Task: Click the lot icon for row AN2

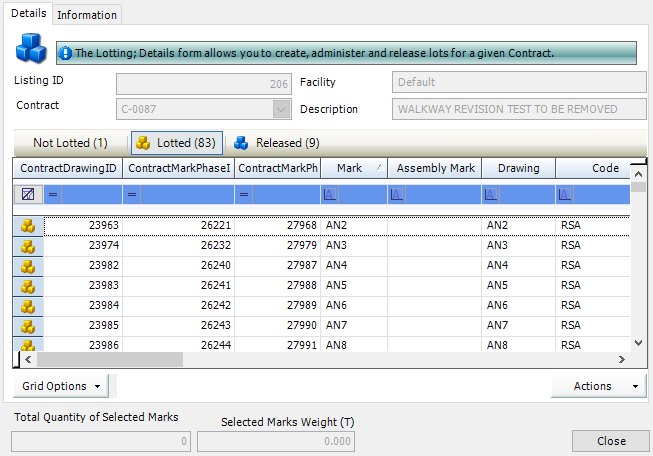Action: (x=28, y=226)
